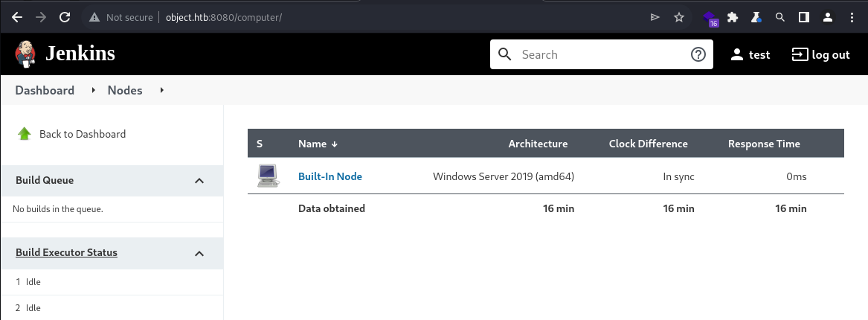Screen dimensions: 868x320
Task: Click No builds in the queue text
Action: (57, 209)
